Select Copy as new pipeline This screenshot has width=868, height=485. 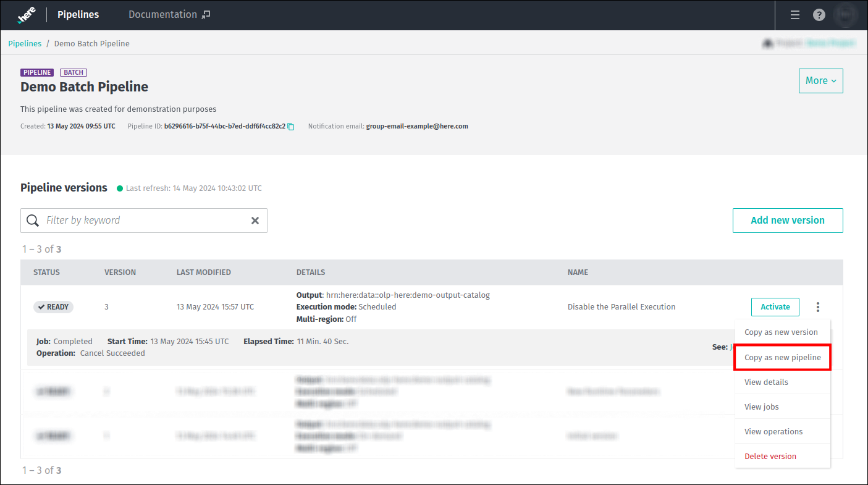point(782,357)
